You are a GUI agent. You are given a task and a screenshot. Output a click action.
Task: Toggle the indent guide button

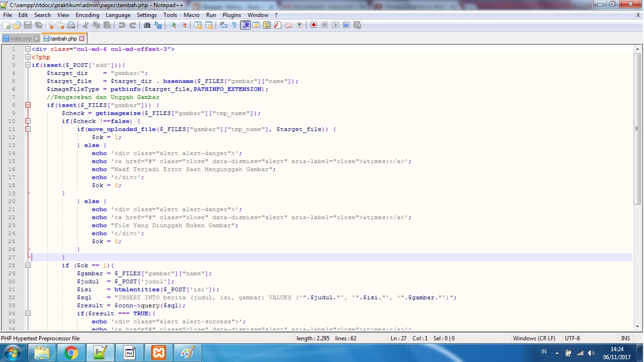246,25
